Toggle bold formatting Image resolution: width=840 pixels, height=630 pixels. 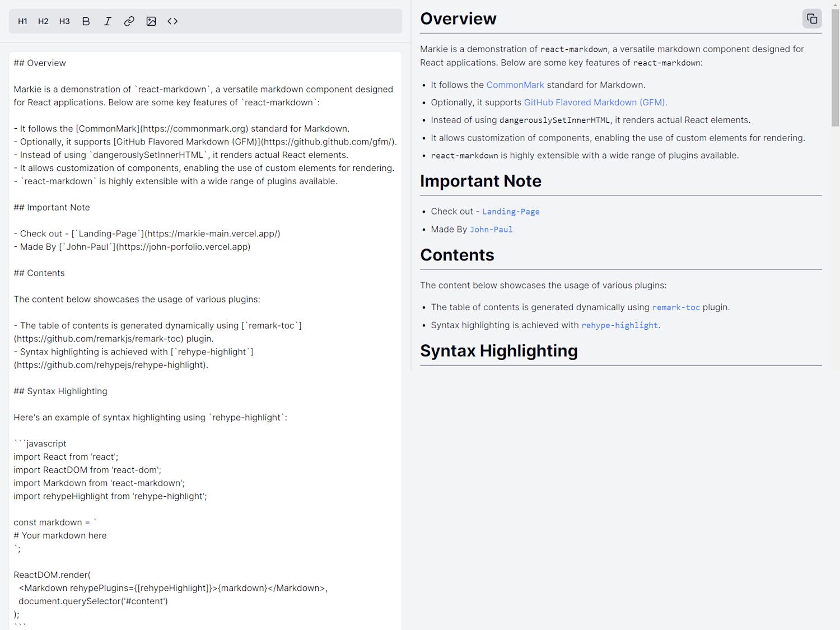86,21
